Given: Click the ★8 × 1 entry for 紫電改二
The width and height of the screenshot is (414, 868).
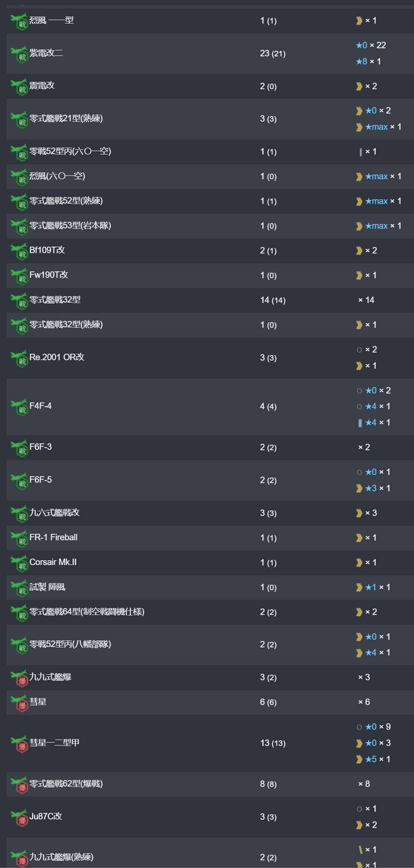Looking at the screenshot, I should click(x=368, y=61).
